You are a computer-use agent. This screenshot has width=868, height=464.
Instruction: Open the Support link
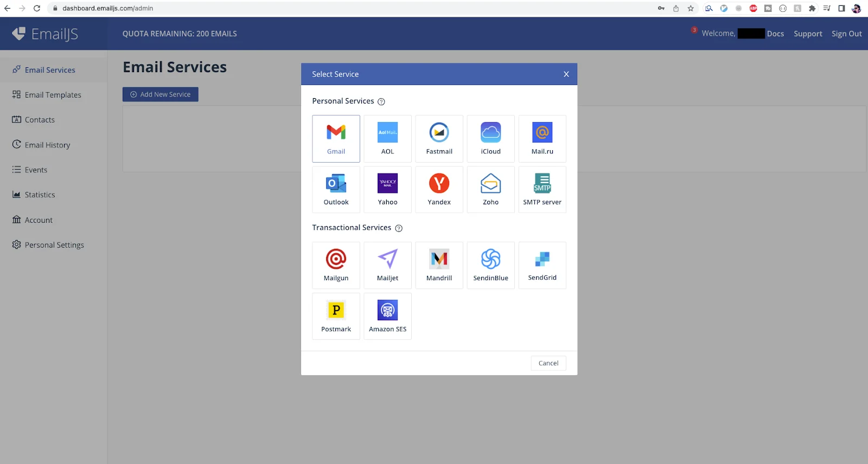click(808, 34)
